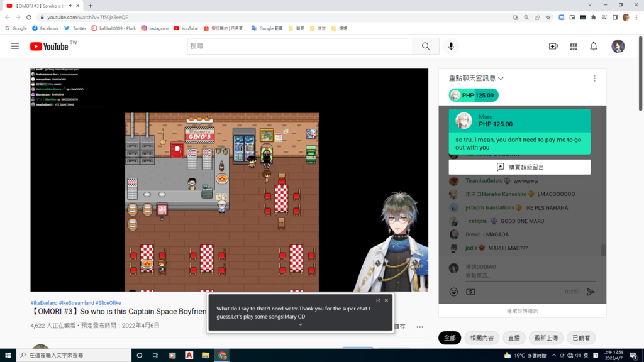Share this page from the address bar

coord(537,17)
